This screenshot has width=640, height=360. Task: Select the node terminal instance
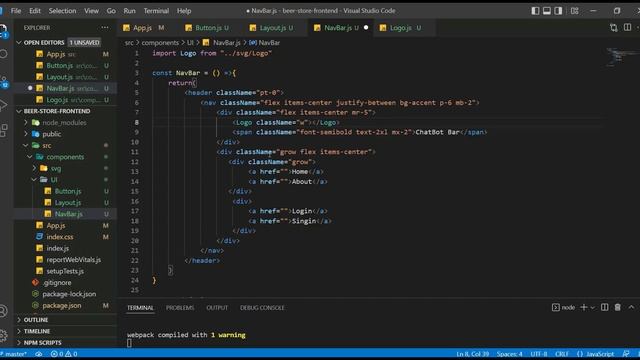564,307
